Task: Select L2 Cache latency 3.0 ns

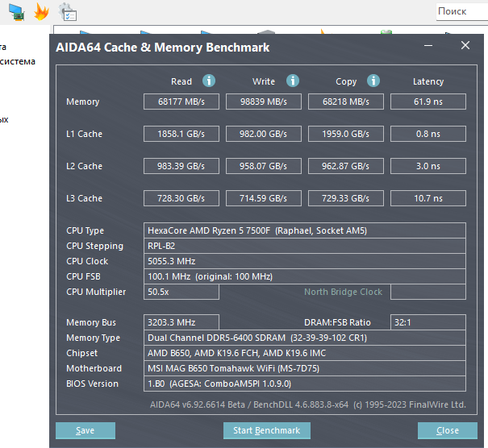Action: pyautogui.click(x=428, y=166)
